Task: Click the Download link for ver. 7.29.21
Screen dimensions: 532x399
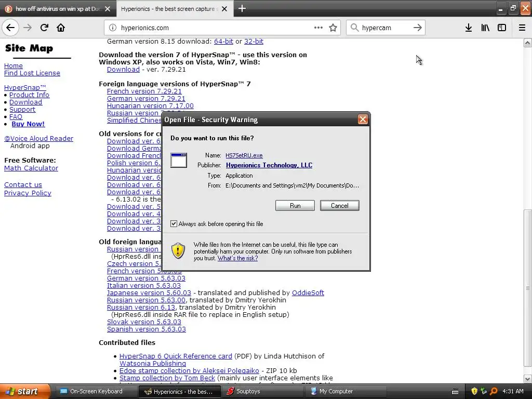Action: [x=123, y=69]
